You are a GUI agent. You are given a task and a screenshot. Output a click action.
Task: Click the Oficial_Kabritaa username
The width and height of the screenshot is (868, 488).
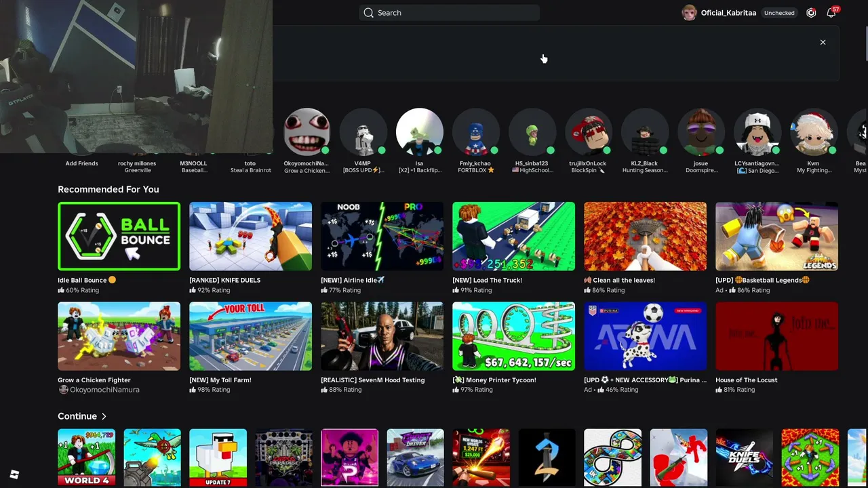[x=728, y=13]
